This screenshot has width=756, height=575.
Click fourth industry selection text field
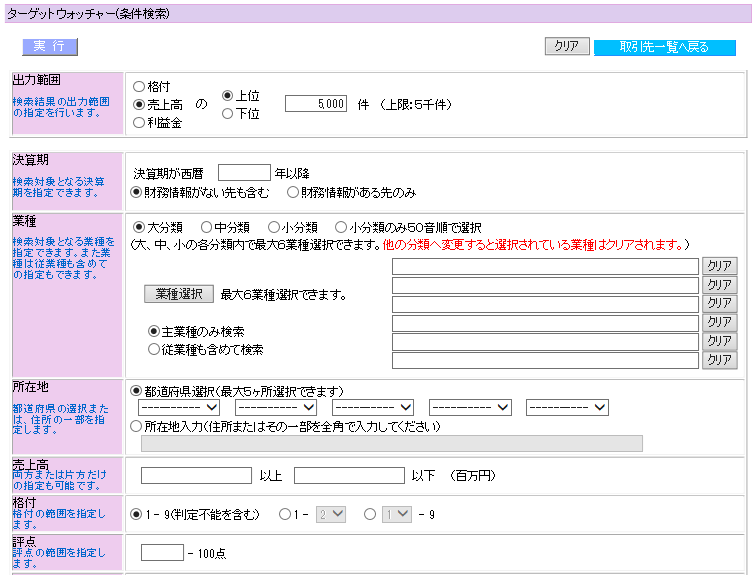click(545, 323)
